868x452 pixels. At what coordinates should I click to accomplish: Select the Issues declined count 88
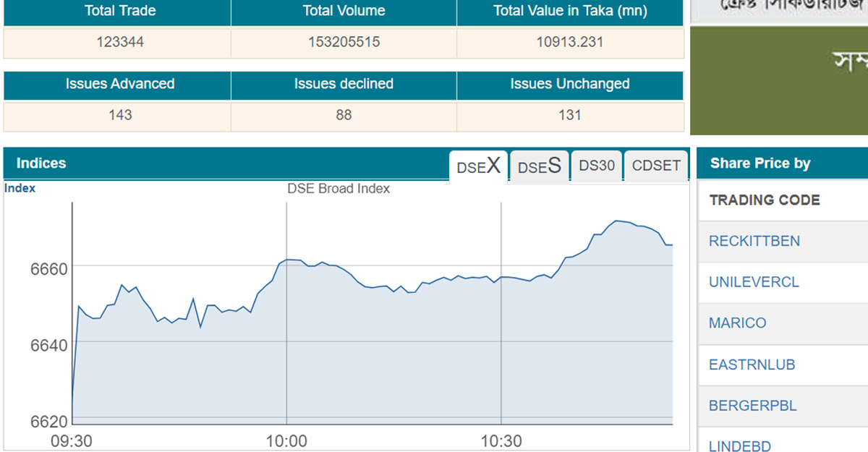[344, 115]
